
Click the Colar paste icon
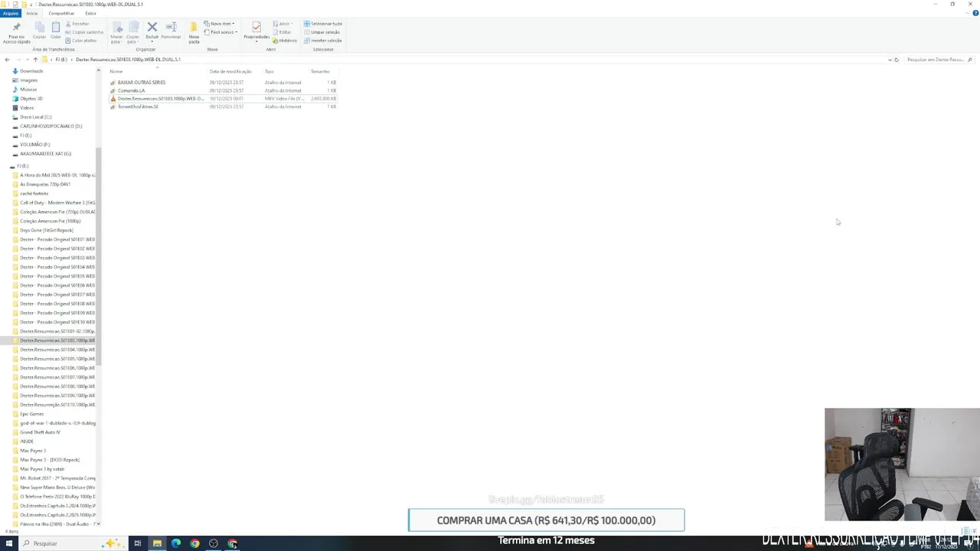click(56, 31)
